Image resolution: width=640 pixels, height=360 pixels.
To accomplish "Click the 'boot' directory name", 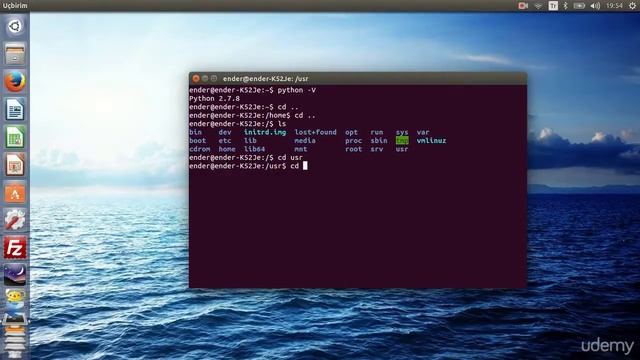I will pyautogui.click(x=198, y=141).
